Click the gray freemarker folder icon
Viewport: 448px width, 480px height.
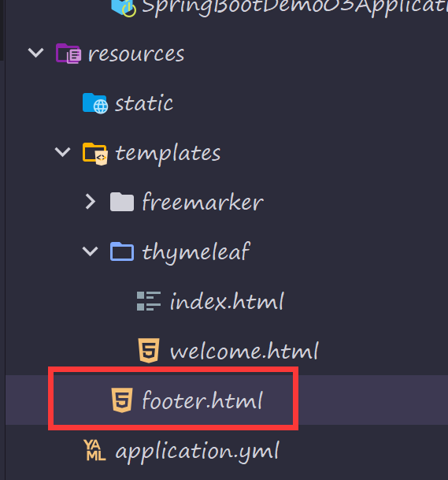tap(122, 202)
